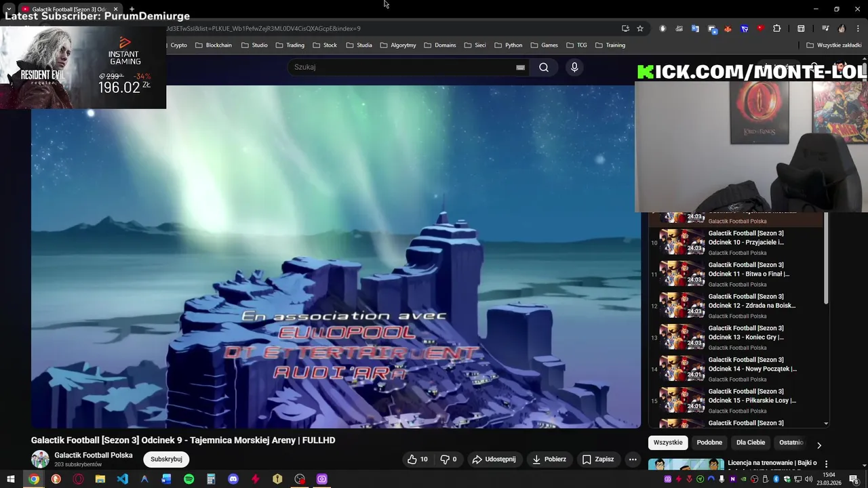This screenshot has width=868, height=488.
Task: Select the Dla Ciebie filter chip
Action: click(x=751, y=443)
